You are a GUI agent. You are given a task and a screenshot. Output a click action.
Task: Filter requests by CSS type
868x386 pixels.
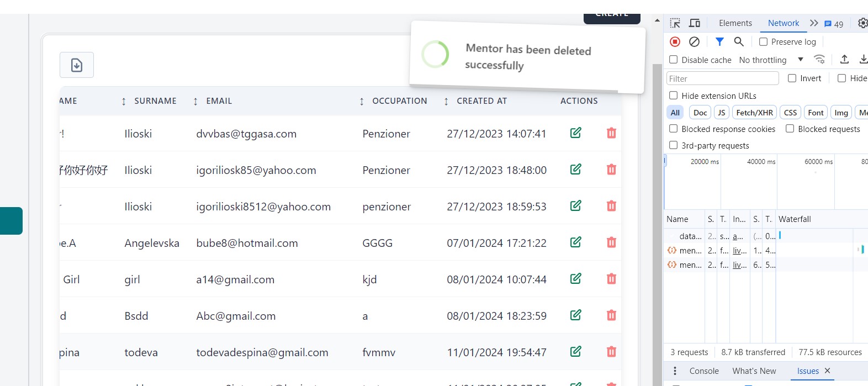(x=790, y=113)
